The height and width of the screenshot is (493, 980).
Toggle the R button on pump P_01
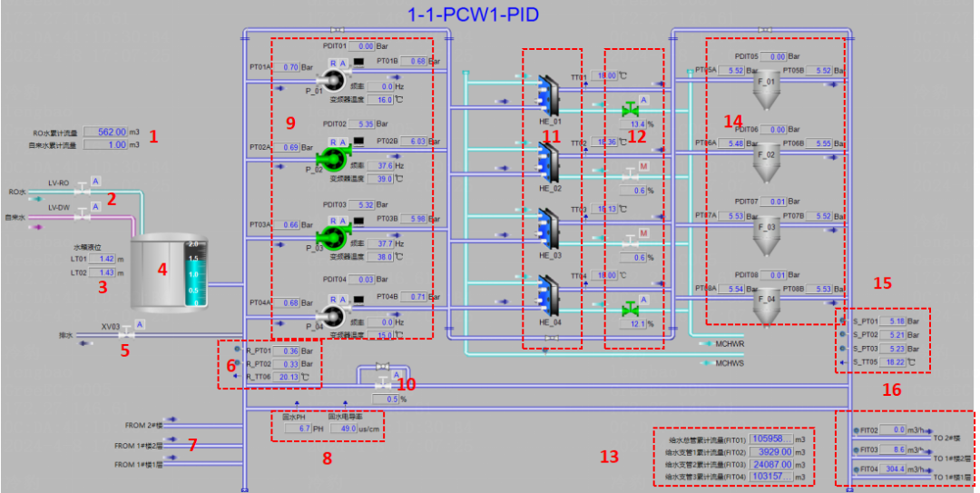pos(333,64)
